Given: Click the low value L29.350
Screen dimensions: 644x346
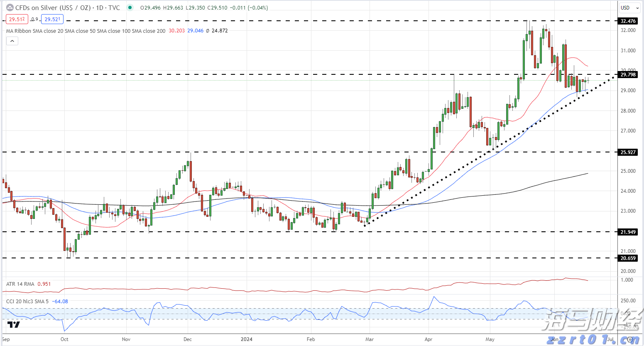Looking at the screenshot, I should click(x=195, y=7).
